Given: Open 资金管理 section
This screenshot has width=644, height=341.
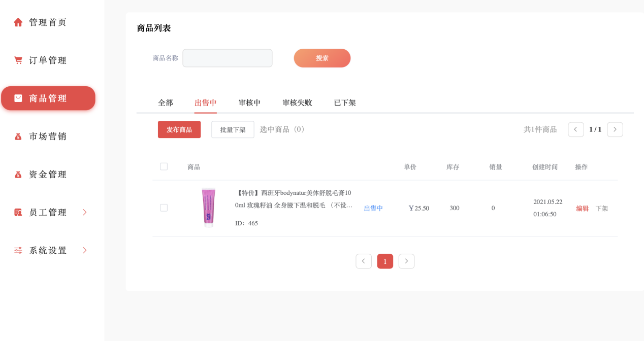Looking at the screenshot, I should pyautogui.click(x=48, y=175).
